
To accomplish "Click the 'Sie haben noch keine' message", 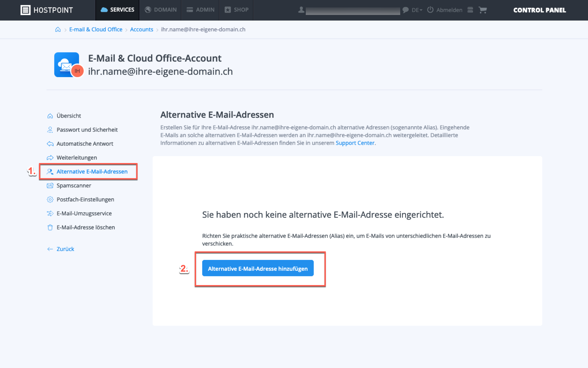I will point(323,215).
